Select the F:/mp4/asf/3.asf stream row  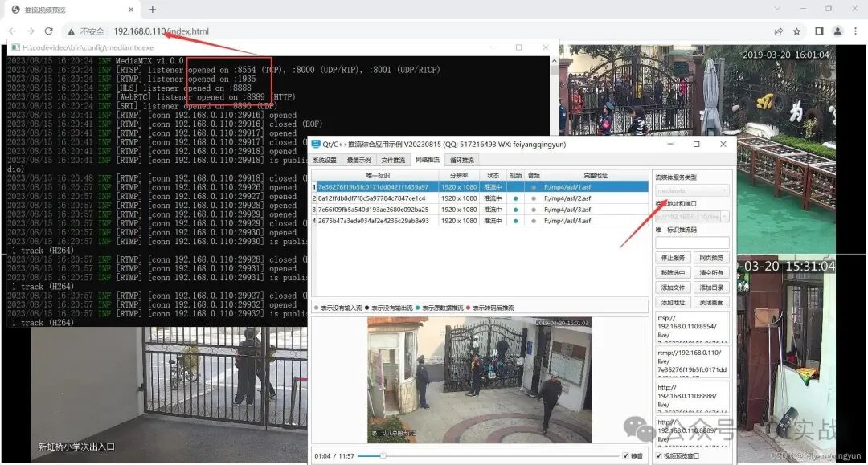point(567,209)
